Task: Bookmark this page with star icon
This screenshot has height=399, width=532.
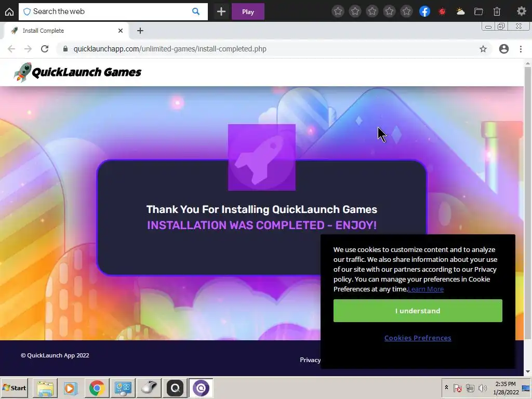Action: (483, 49)
